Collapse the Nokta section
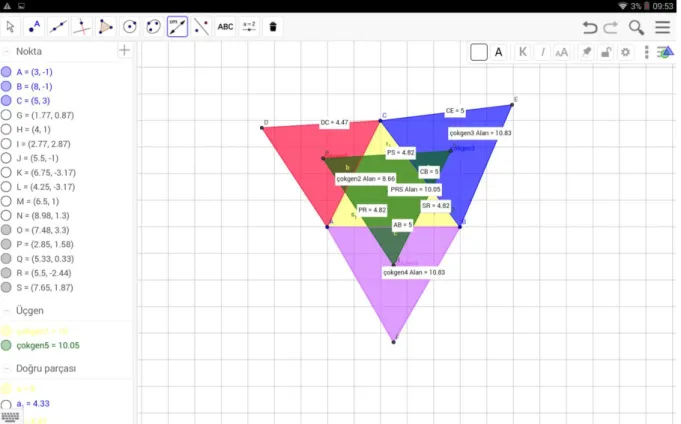Screen dimensions: 681x424 tap(6, 51)
